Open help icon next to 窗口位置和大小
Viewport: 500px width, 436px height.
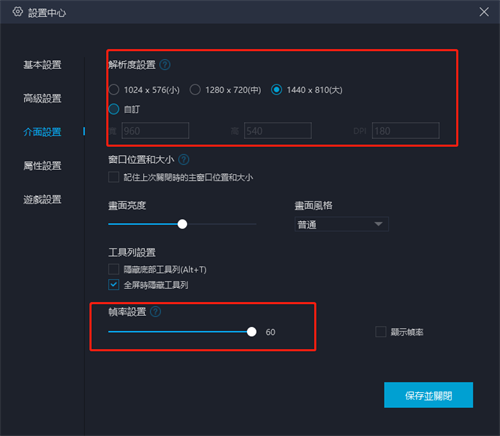pyautogui.click(x=184, y=160)
